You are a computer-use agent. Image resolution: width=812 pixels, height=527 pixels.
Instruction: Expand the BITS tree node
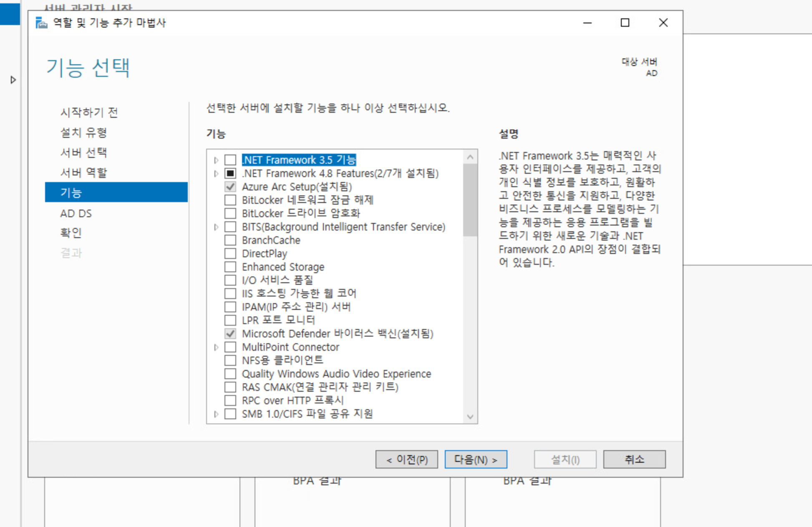(x=216, y=227)
